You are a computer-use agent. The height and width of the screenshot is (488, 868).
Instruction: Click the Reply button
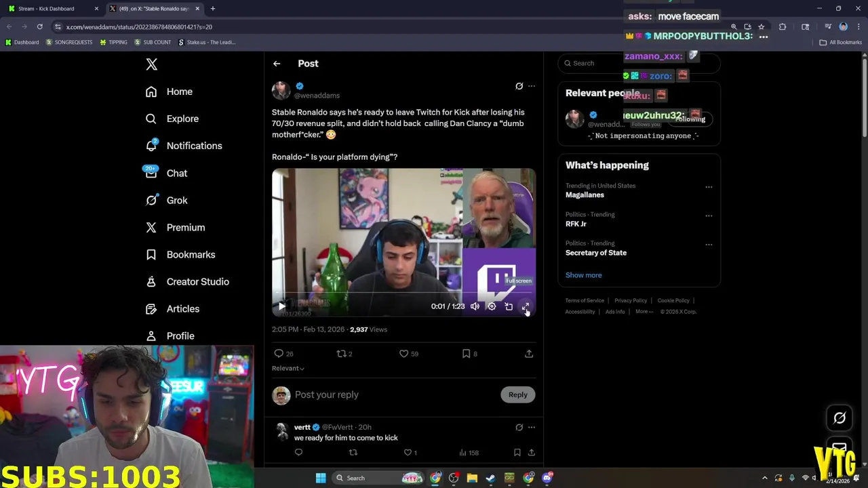pyautogui.click(x=518, y=394)
